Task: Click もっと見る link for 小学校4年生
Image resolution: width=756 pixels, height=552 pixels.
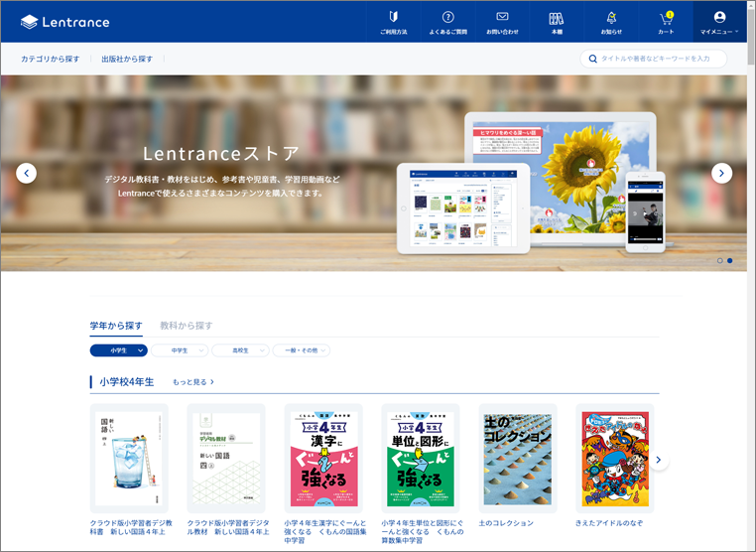Action: (192, 382)
